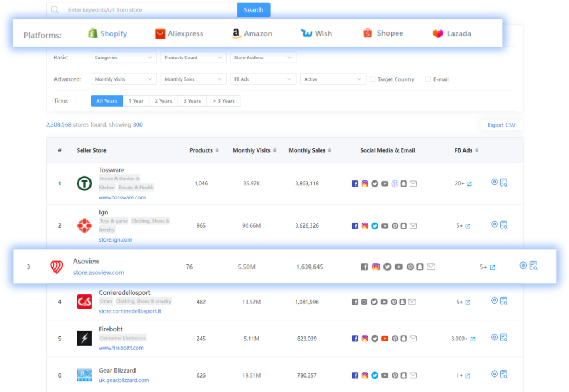Tick the E-mail checkbox
Screen dimensions: 569x392
point(428,79)
